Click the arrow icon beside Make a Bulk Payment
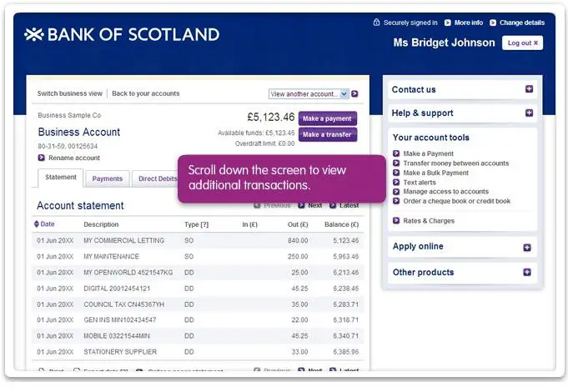This screenshot has width=568, height=392. 396,173
